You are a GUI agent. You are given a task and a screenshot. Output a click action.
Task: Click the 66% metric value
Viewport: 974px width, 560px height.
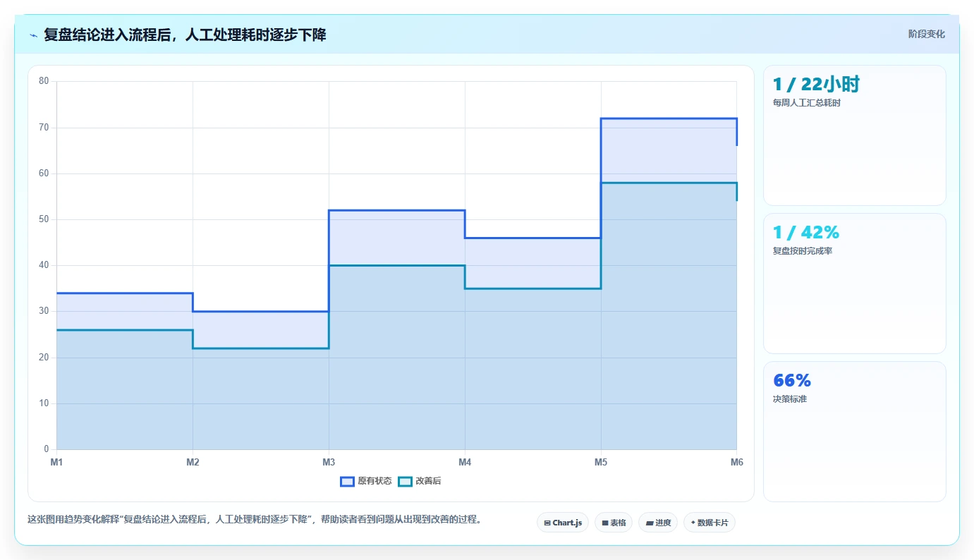tap(792, 381)
